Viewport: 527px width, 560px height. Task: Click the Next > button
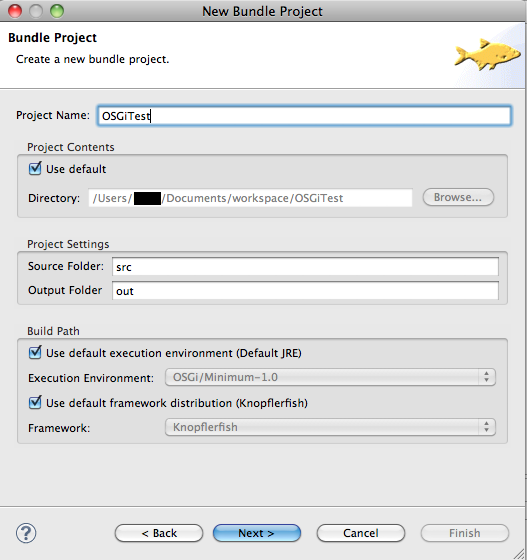coord(257,533)
